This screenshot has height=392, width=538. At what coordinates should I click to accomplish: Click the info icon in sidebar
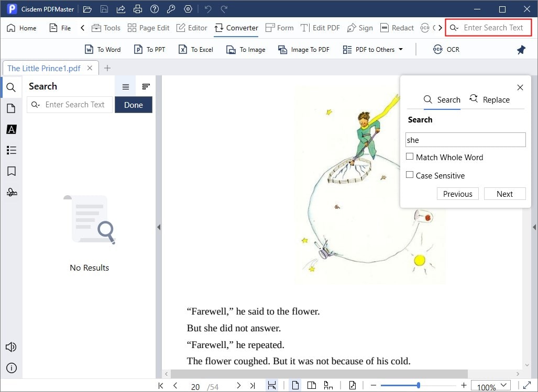click(x=11, y=368)
